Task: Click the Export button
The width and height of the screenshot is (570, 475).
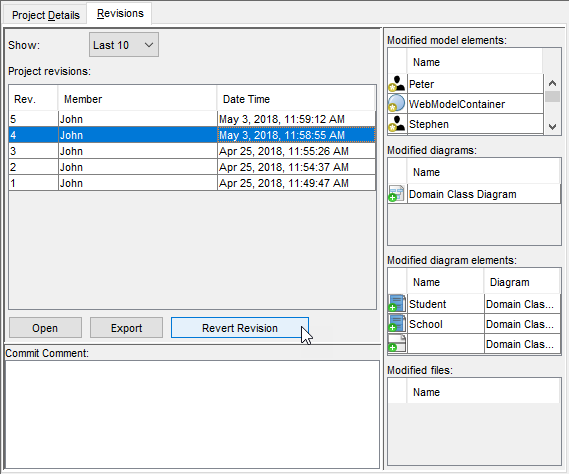Action: pos(126,328)
